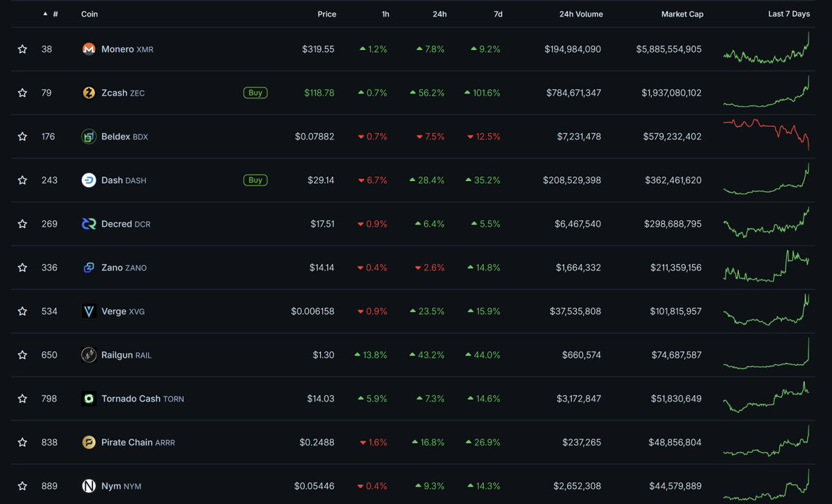832x504 pixels.
Task: Click the Dash coin logo icon
Action: coord(89,180)
